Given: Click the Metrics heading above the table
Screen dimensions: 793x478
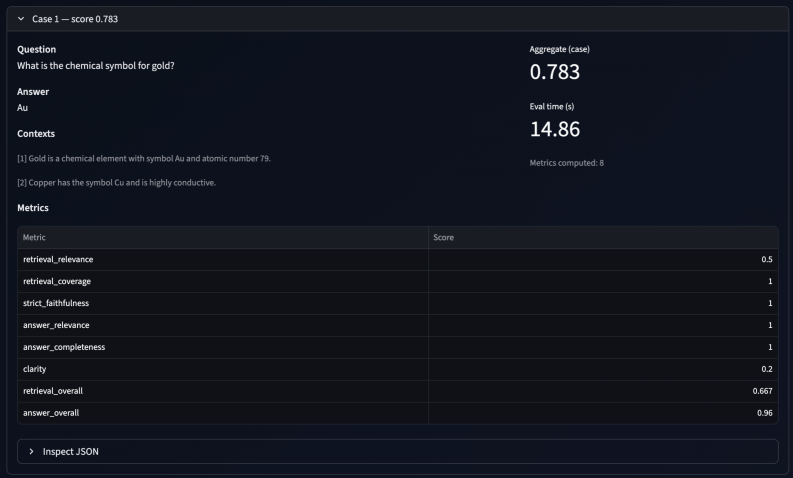Looking at the screenshot, I should pyautogui.click(x=33, y=208).
